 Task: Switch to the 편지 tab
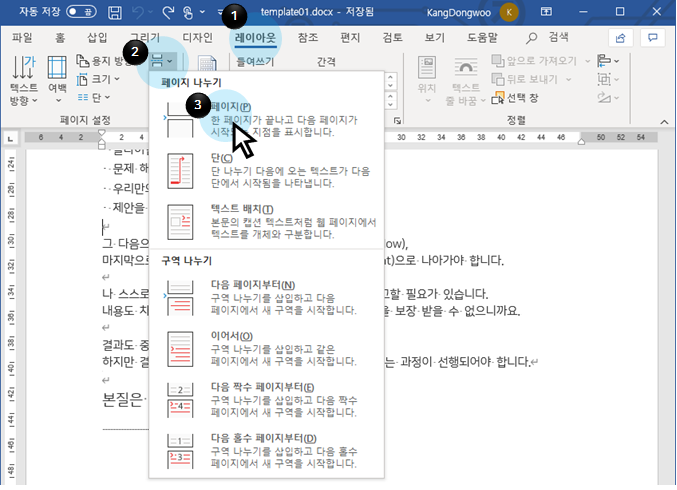(350, 38)
